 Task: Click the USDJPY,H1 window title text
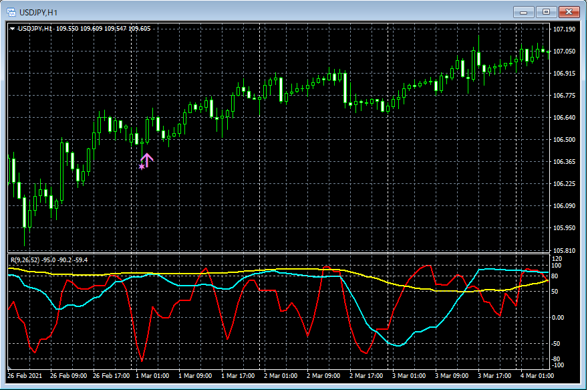39,11
